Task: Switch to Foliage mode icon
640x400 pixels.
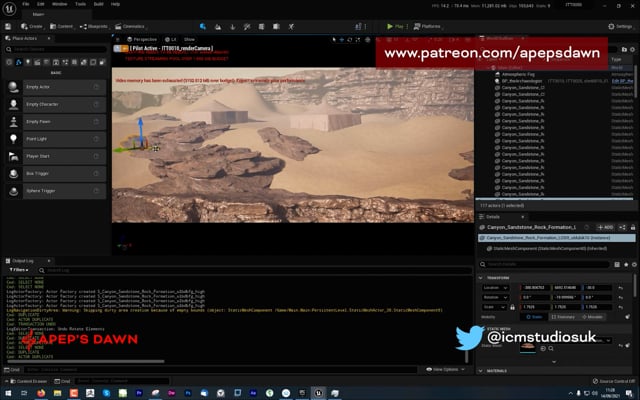Action: point(232,27)
